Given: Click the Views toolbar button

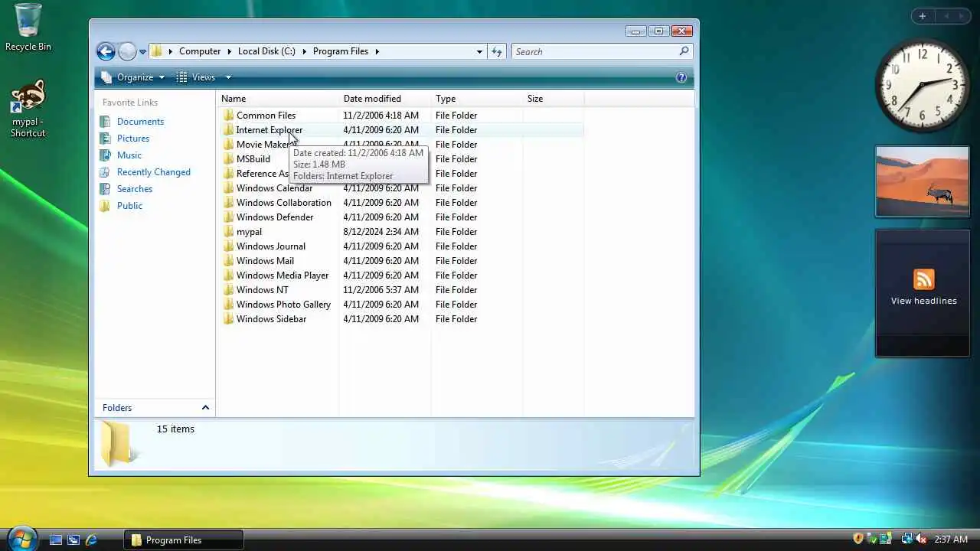Looking at the screenshot, I should [196, 77].
